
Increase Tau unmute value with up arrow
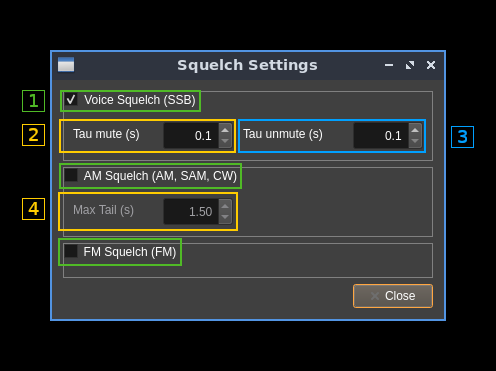click(x=415, y=130)
